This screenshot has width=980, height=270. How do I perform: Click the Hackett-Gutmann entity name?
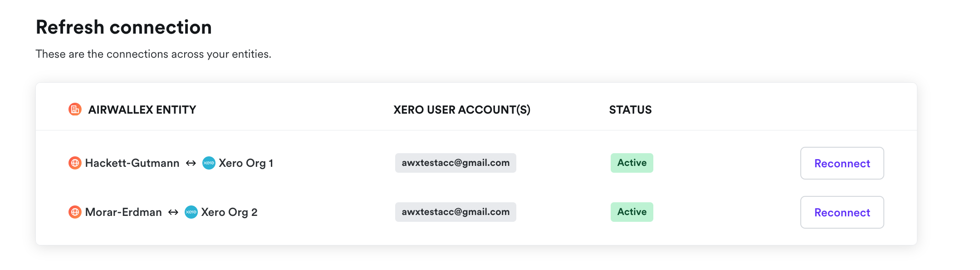[132, 163]
